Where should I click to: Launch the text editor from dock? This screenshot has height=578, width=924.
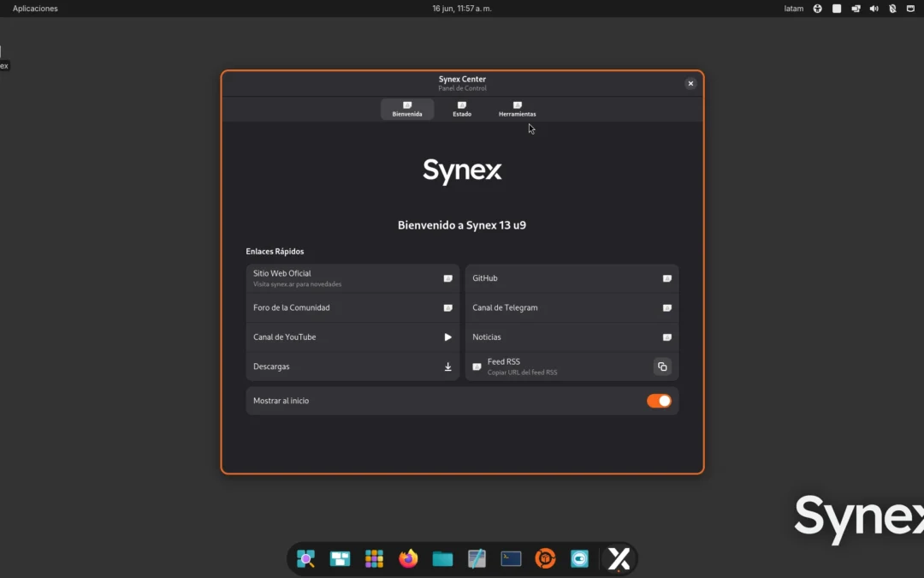coord(477,558)
